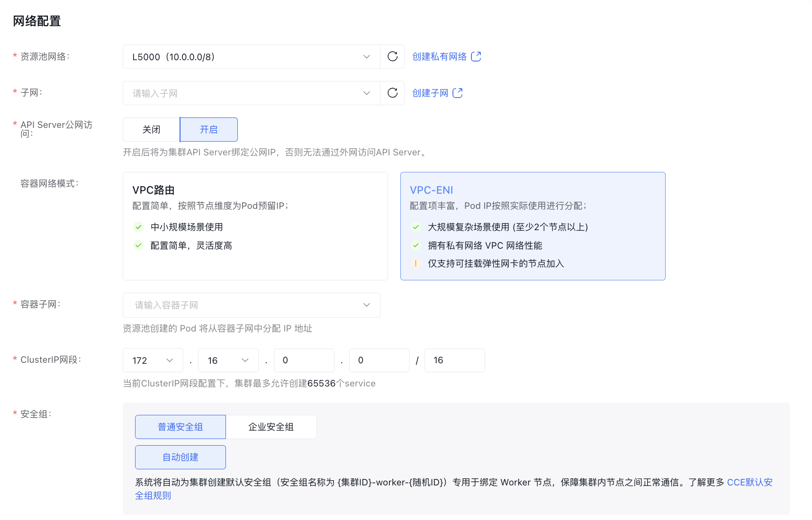Focus the ClusterIP mask length field
The image size is (812, 520).
coord(455,360)
